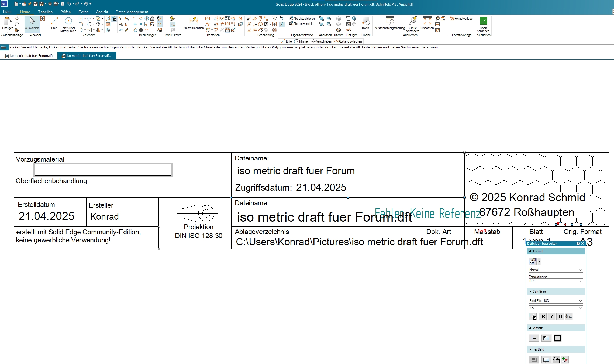
Task: Click the redo arrow in quick access toolbar
Action: [77, 4]
